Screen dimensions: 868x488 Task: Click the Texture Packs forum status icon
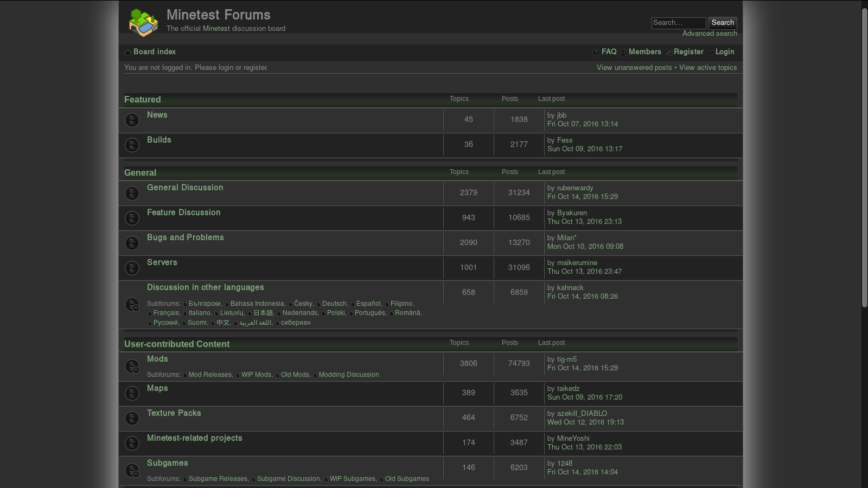(x=132, y=418)
